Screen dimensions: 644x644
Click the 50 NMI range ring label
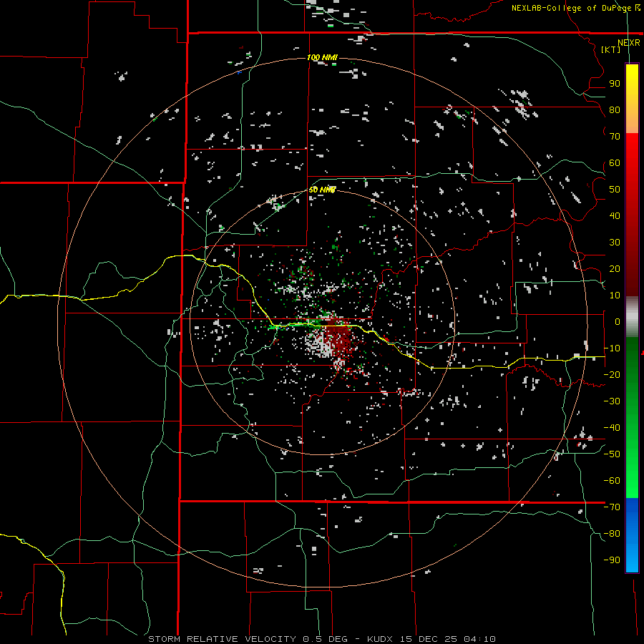coord(322,190)
